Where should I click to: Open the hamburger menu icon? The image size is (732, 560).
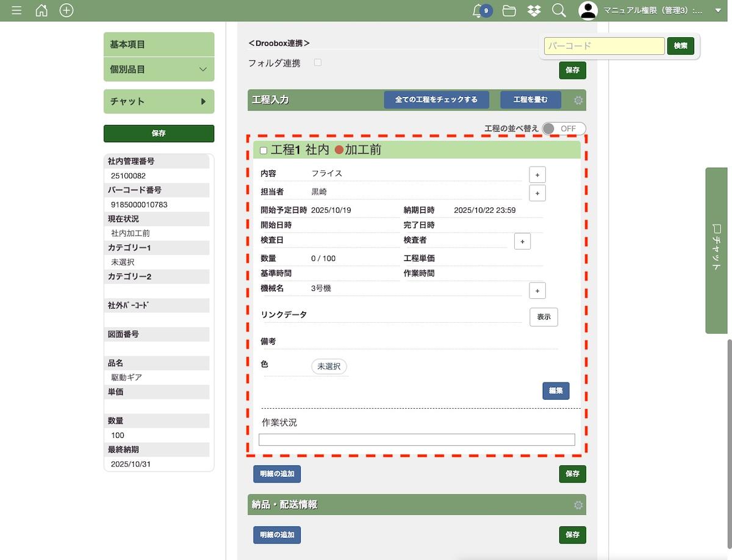pyautogui.click(x=16, y=10)
